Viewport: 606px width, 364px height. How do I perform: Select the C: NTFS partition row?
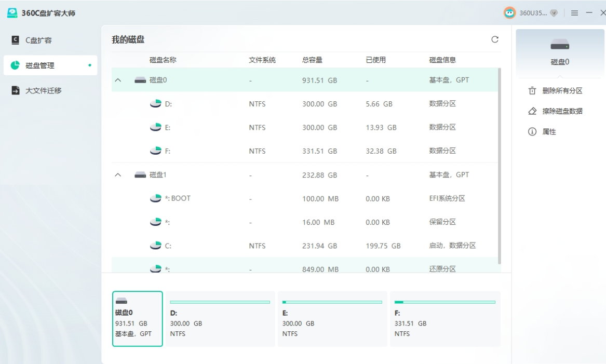(304, 246)
